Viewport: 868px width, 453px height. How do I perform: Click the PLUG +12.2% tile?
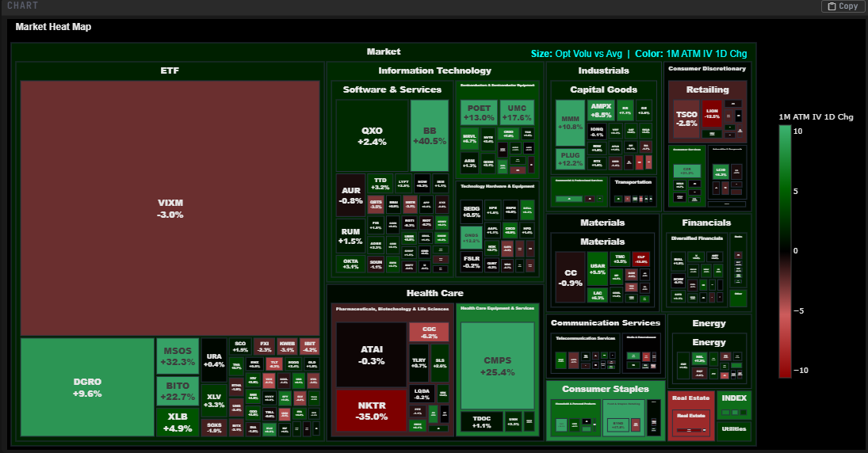tap(570, 159)
